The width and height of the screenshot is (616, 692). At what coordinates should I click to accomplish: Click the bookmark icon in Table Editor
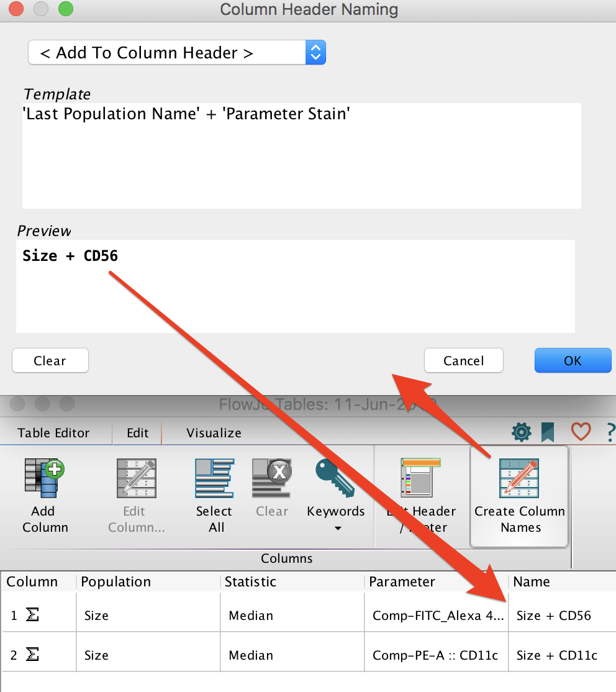pyautogui.click(x=548, y=432)
